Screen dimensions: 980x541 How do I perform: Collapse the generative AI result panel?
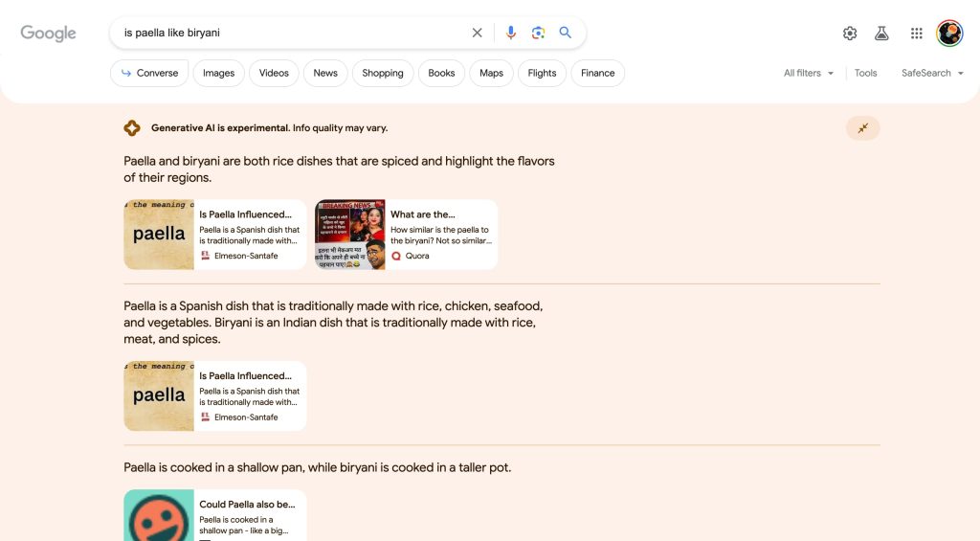(x=862, y=128)
